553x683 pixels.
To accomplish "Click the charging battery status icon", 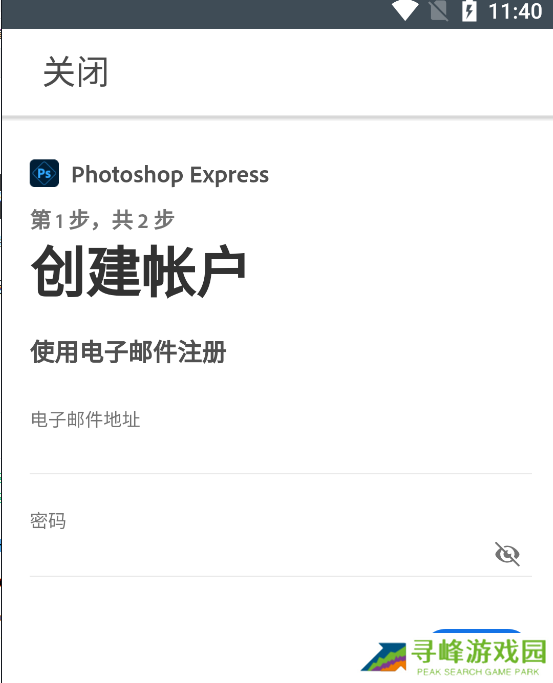I will (469, 11).
